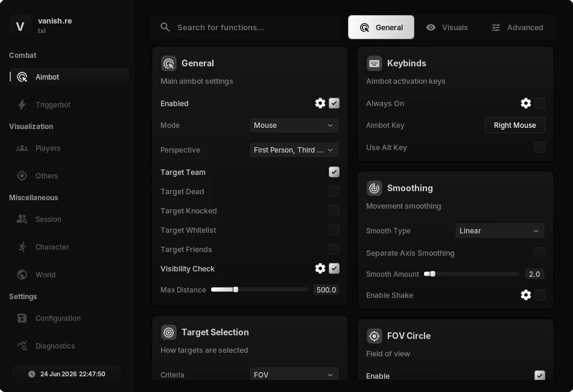573x392 pixels.
Task: Click the Aimbot activation keys text
Action: 406,81
